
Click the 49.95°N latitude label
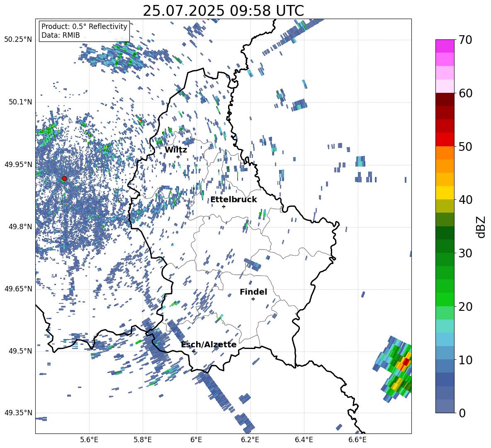pyautogui.click(x=18, y=164)
